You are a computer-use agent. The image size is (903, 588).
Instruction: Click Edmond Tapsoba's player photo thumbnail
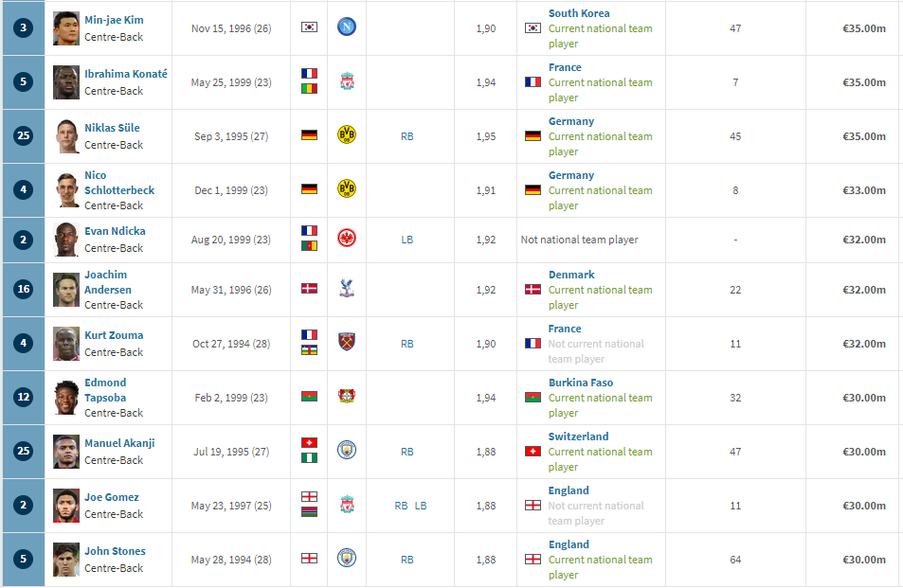coord(66,398)
